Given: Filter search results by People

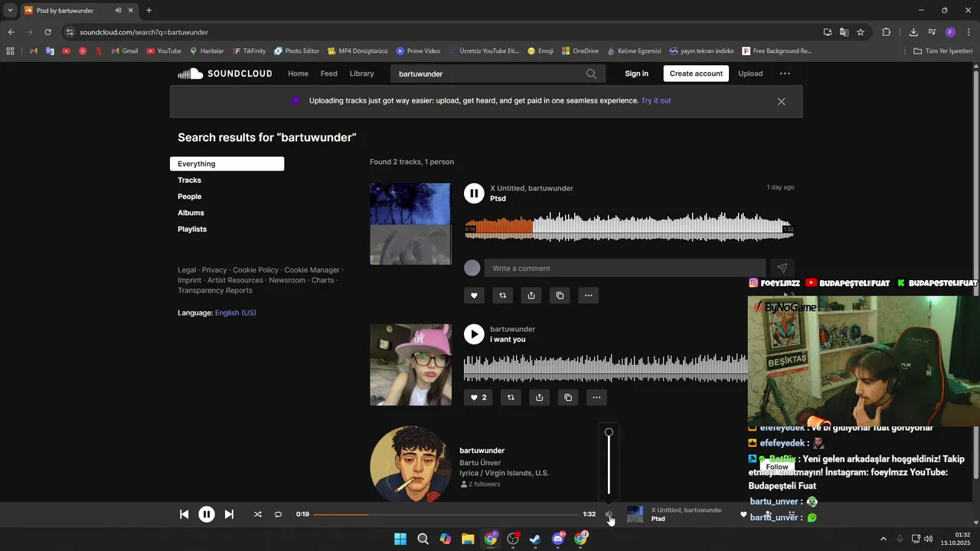Looking at the screenshot, I should pos(189,197).
